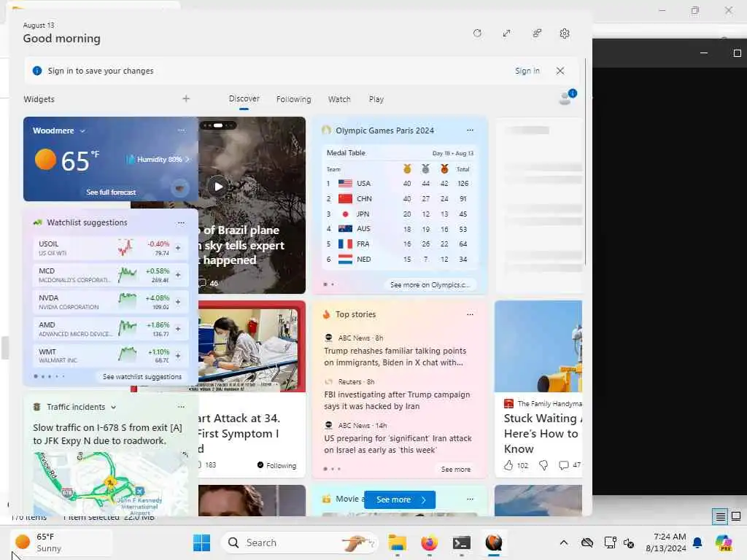Add a widget with plus icon
The width and height of the screenshot is (747, 560).
(x=186, y=98)
